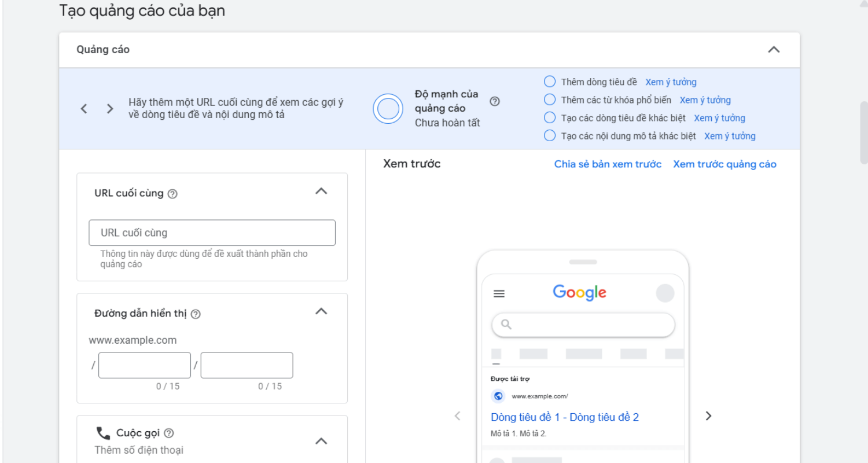Click hamburger menu icon in Google preview
Image resolution: width=868 pixels, height=463 pixels.
[499, 294]
